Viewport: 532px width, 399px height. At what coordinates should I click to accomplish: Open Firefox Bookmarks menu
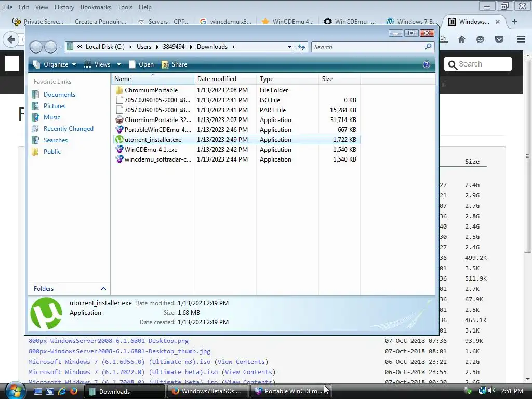click(96, 7)
